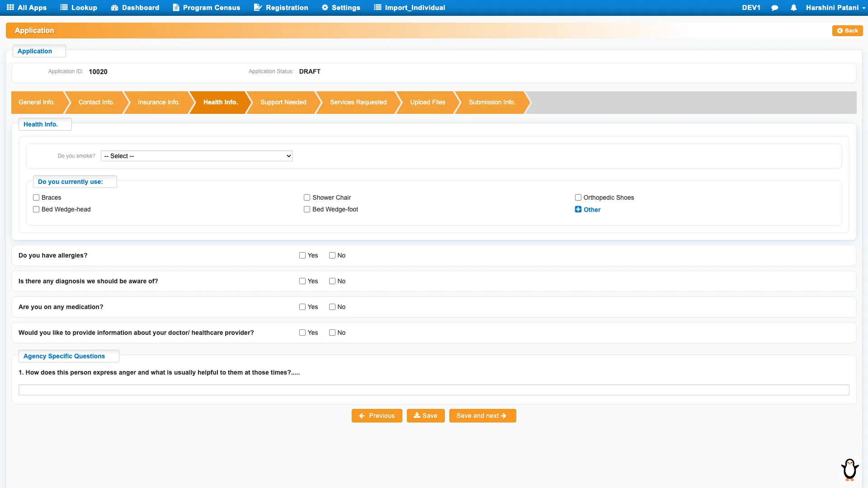Image resolution: width=868 pixels, height=488 pixels.
Task: Click the DRAFT application status text
Action: [310, 71]
